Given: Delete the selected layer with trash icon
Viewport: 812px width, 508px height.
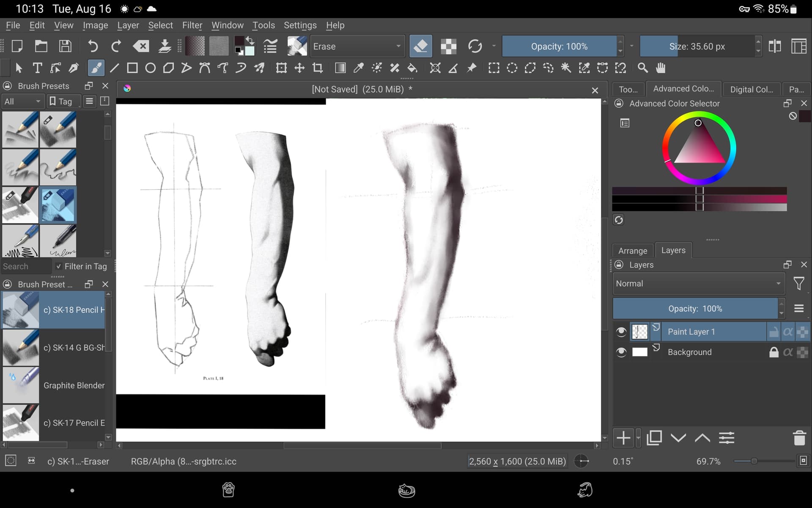Looking at the screenshot, I should tap(799, 438).
